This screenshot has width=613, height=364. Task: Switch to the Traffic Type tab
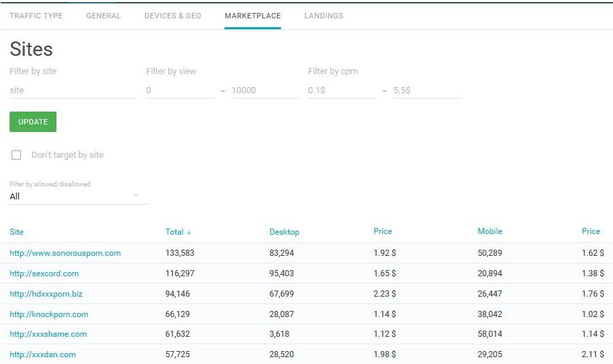(36, 16)
